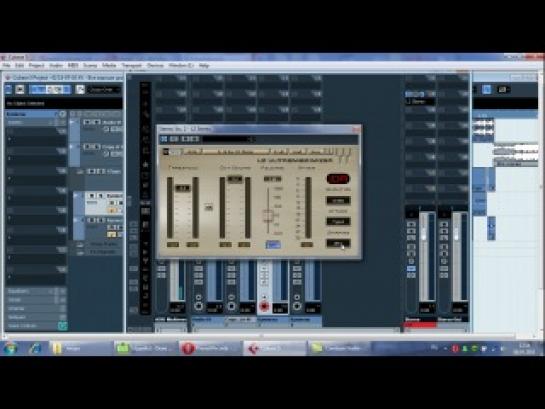
Task: Click the teal Quick Controls icon in Inspector
Action: [62, 326]
